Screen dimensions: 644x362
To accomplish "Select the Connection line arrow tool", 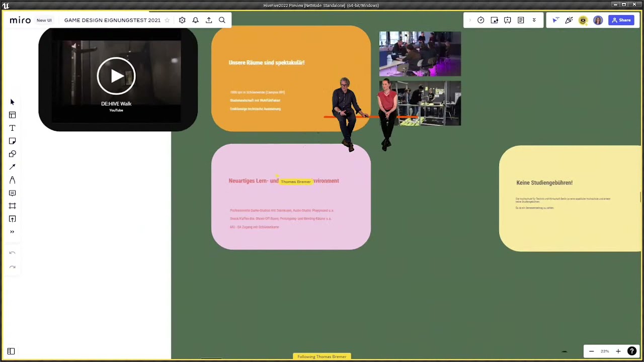I will tap(13, 167).
